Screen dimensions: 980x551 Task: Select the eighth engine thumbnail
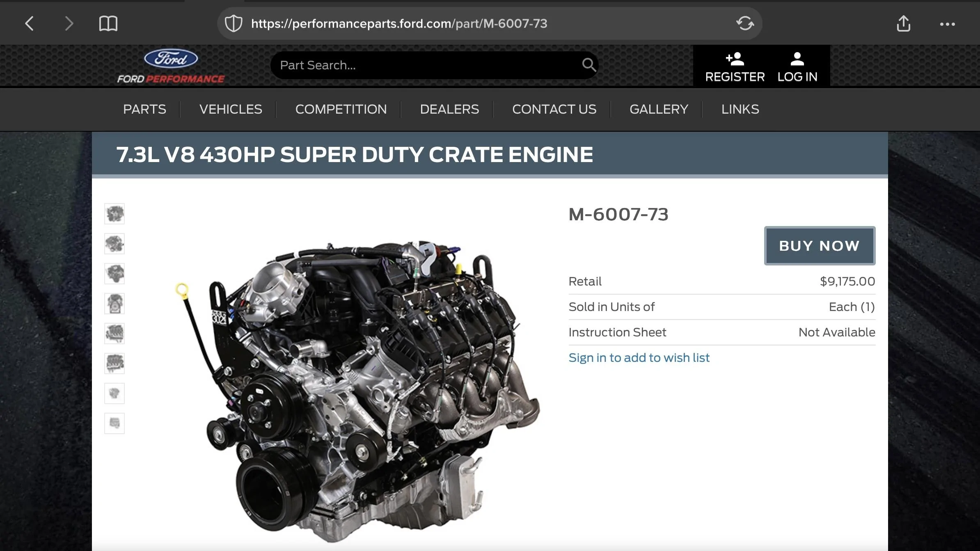pyautogui.click(x=114, y=423)
